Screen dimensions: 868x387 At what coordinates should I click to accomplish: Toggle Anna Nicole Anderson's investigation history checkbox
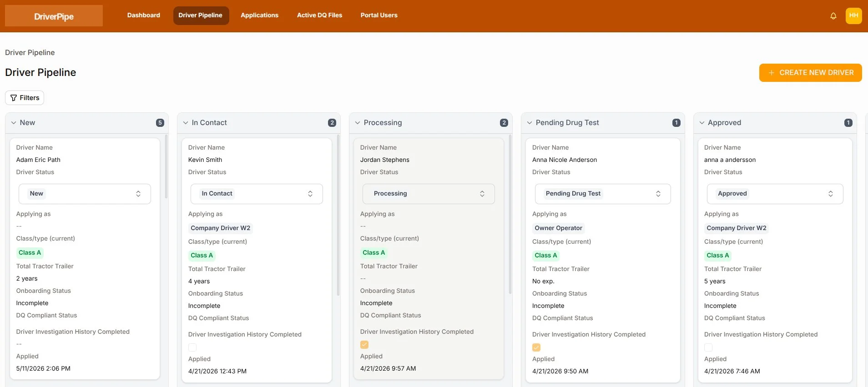pos(536,347)
